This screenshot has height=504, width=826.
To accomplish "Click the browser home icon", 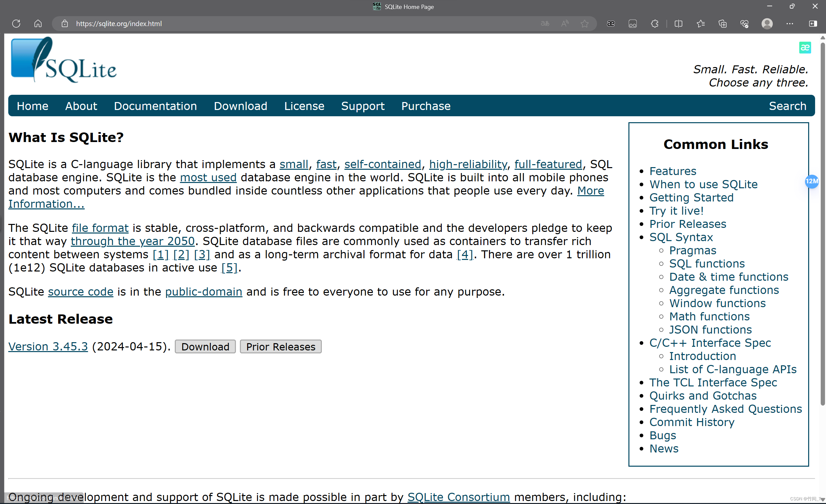I will [x=38, y=23].
